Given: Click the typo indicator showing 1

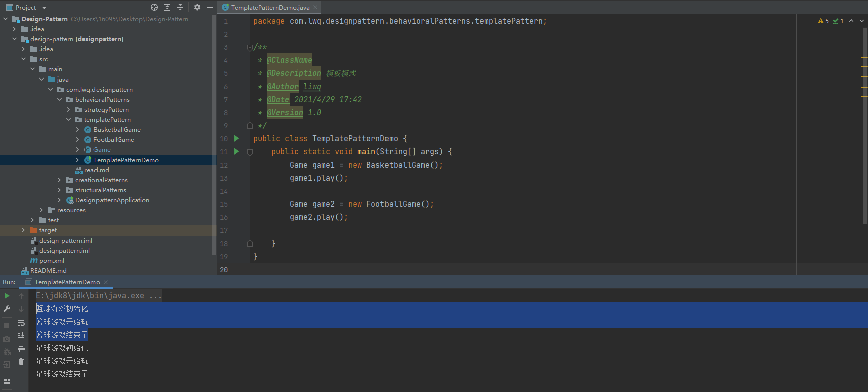Looking at the screenshot, I should 838,21.
